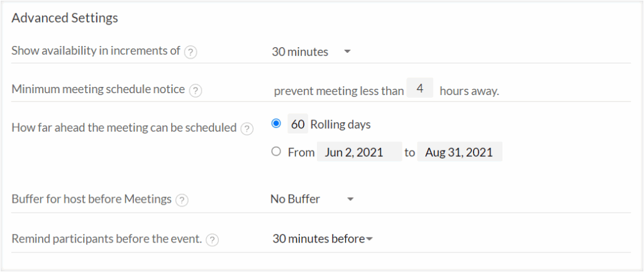This screenshot has width=644, height=272.
Task: Open the 30 minutes before reminder dropdown
Action: [x=323, y=239]
